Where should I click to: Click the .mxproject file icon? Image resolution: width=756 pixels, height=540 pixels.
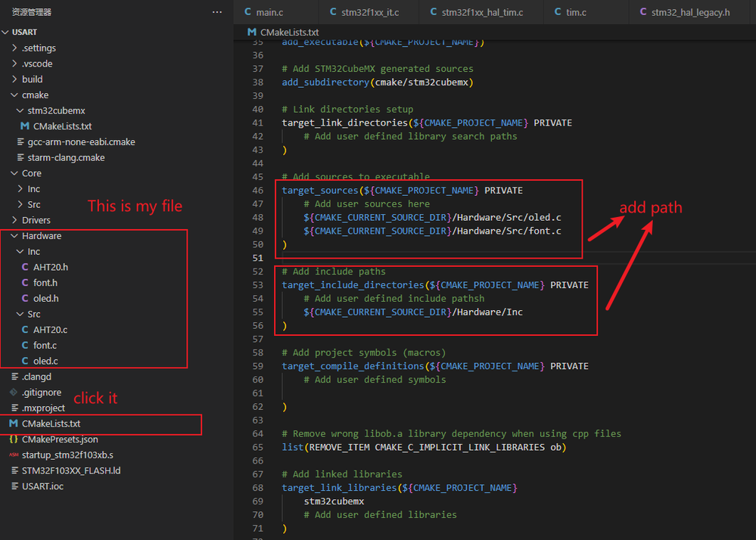click(x=15, y=408)
